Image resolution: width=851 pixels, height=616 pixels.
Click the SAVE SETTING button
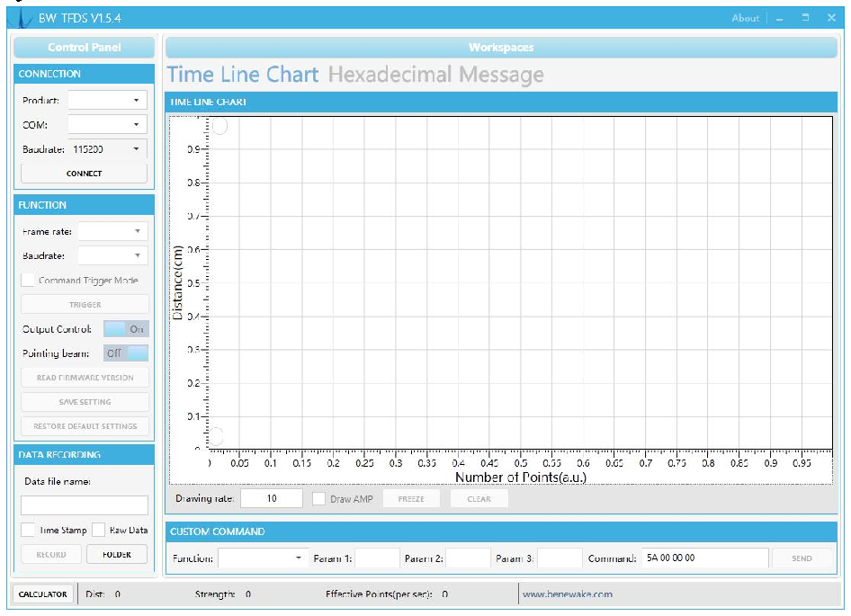click(85, 402)
